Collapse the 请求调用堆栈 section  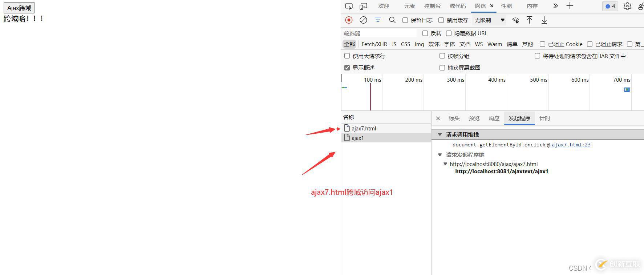tap(440, 134)
